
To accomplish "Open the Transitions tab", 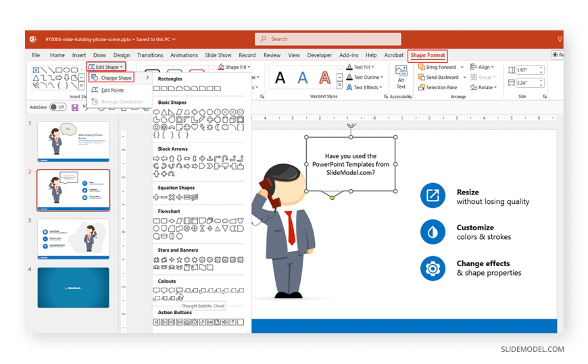I will pyautogui.click(x=150, y=55).
